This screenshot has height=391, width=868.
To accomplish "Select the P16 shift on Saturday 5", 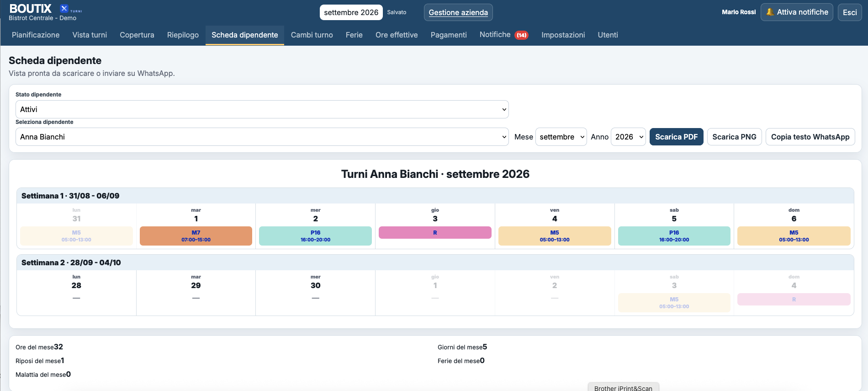I will pos(674,236).
